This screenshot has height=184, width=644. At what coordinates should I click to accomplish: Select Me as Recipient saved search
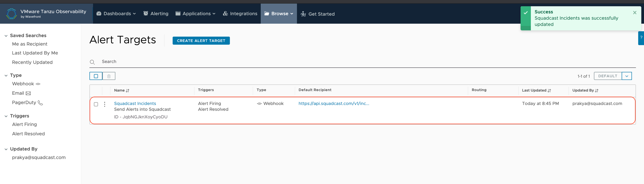tap(30, 44)
